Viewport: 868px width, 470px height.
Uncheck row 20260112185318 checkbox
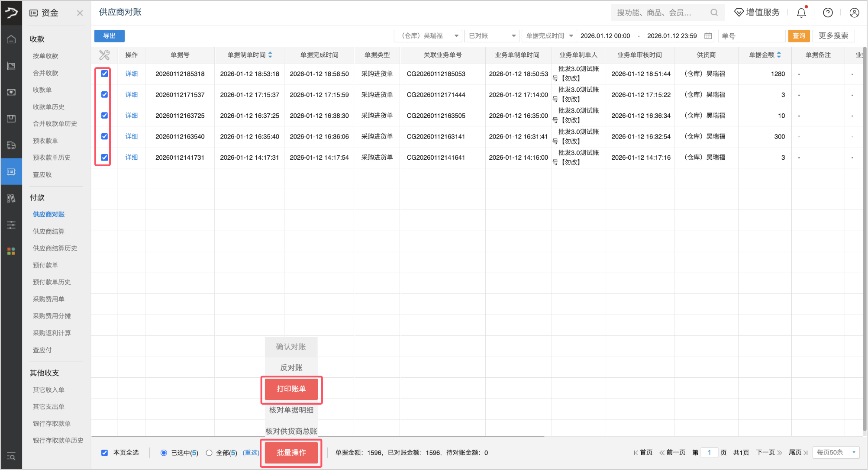point(104,74)
